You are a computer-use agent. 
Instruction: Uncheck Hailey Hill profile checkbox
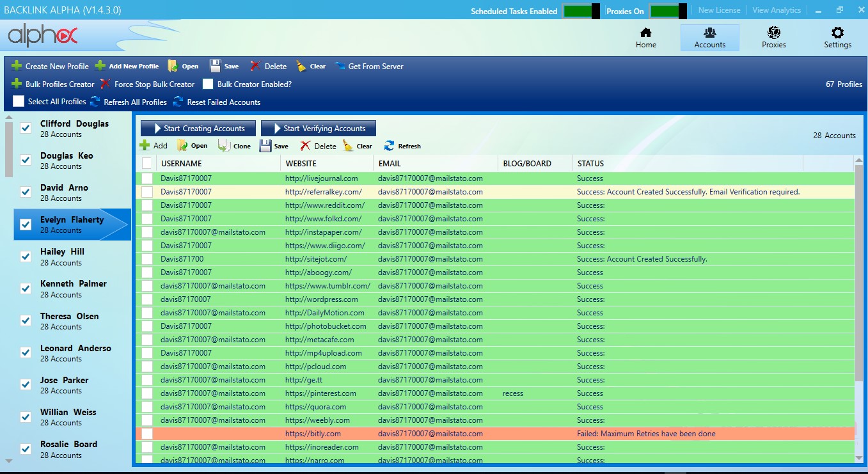(26, 257)
